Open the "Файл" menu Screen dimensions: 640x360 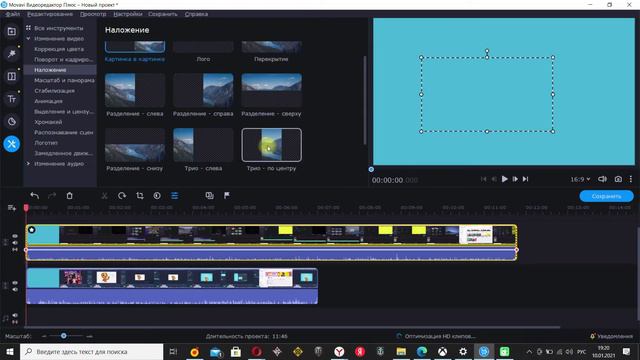(x=13, y=14)
